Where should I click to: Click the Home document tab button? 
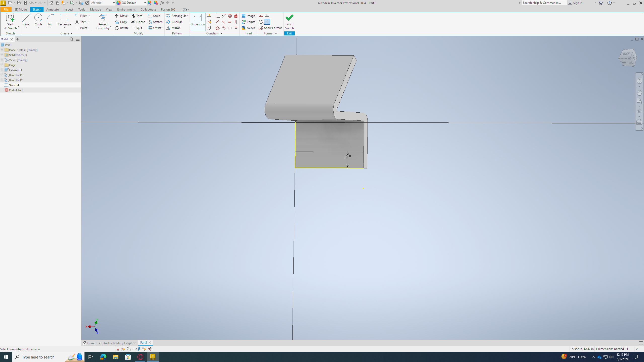pos(89,343)
